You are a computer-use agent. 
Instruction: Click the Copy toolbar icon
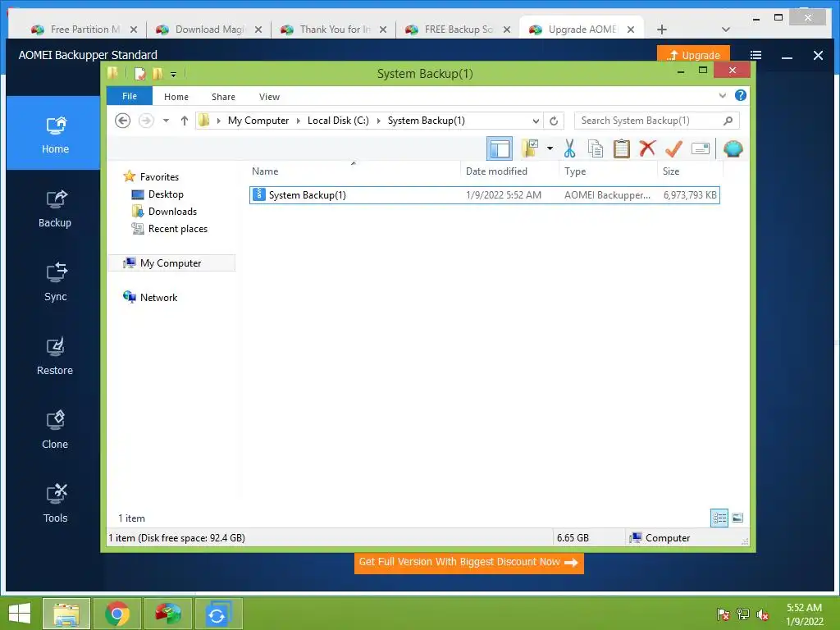click(596, 148)
